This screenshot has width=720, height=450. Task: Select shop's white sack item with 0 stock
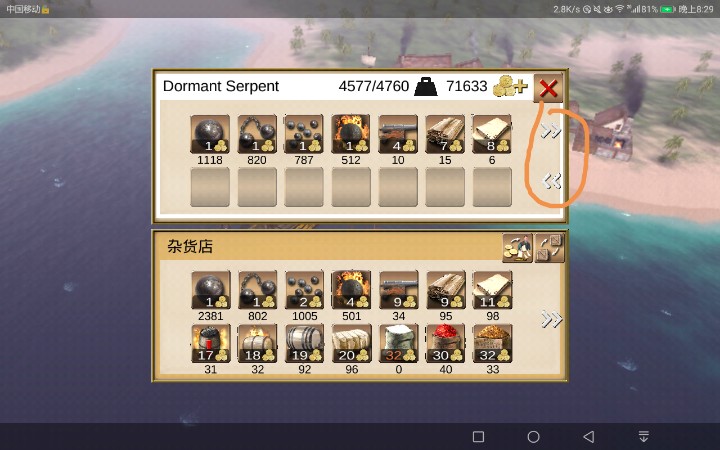[x=399, y=343]
